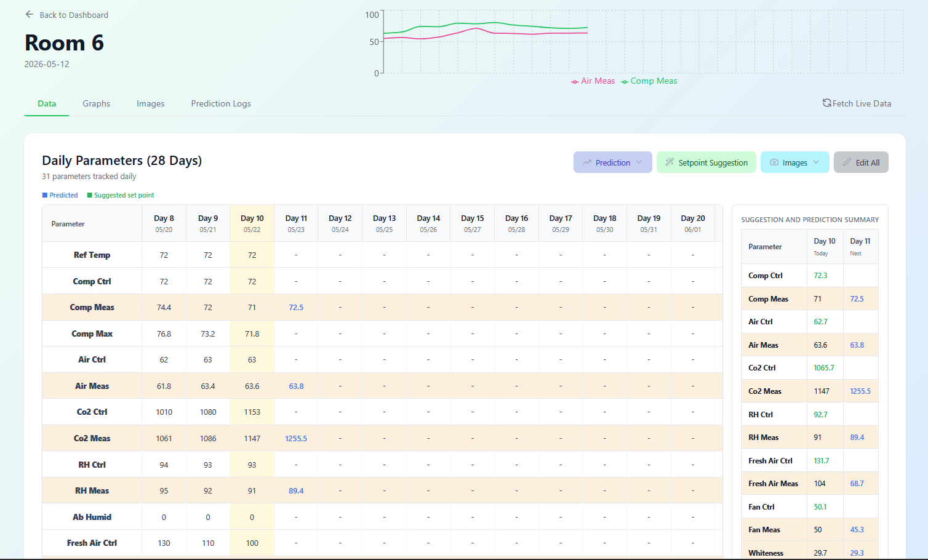928x560 pixels.
Task: Click the 74.4 value in the Comp Meas row
Action: click(164, 307)
